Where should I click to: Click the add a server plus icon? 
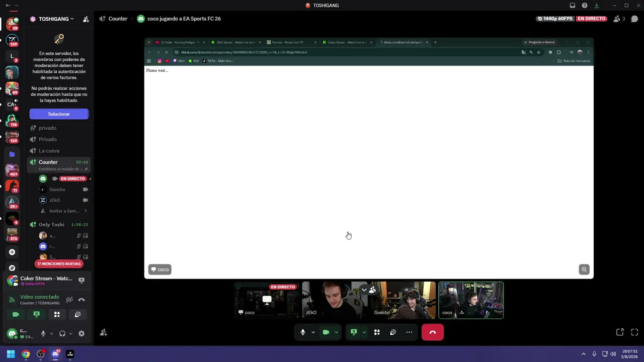click(x=12, y=252)
